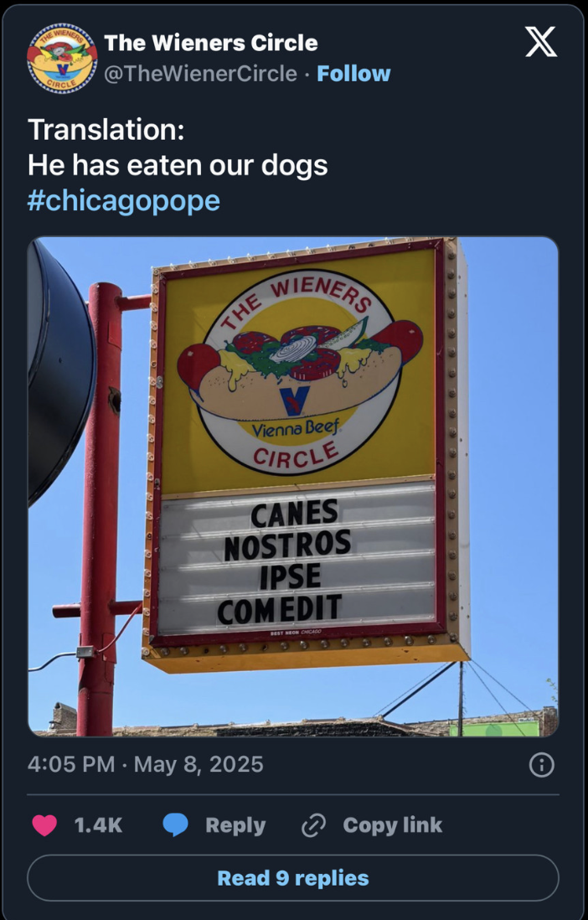Click the chain link copy icon
Image resolution: width=588 pixels, height=920 pixels.
313,825
